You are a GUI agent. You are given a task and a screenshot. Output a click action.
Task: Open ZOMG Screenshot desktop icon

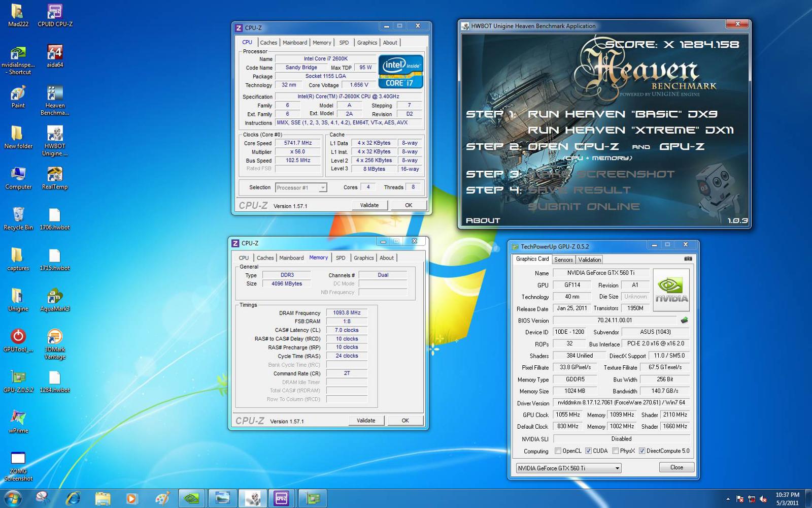click(x=18, y=466)
